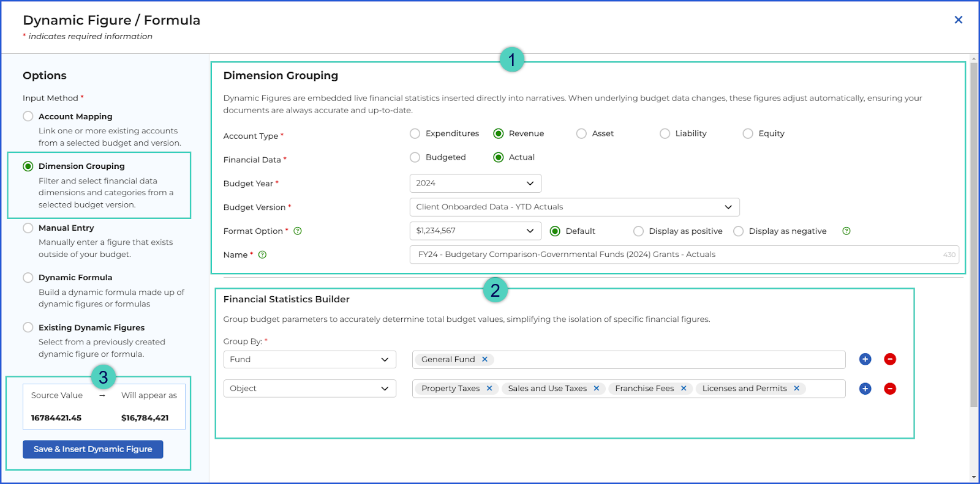Remove the Property Taxes tag

489,389
